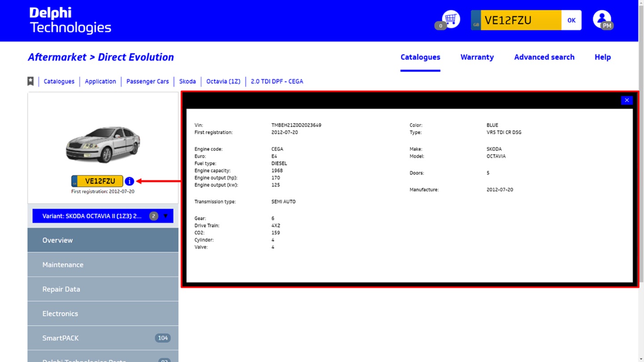Click the Delphi Technologies logo
This screenshot has width=644, height=362.
click(70, 21)
